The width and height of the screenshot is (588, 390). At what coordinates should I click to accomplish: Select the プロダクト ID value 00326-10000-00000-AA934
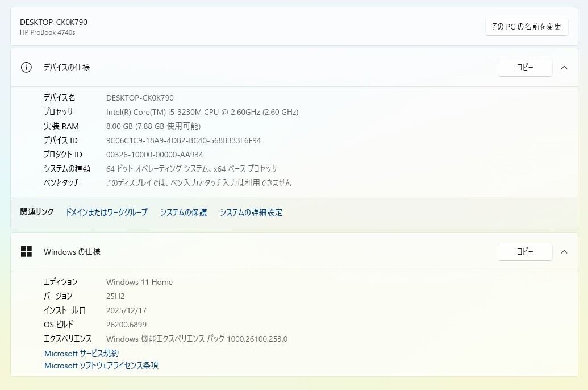[155, 155]
